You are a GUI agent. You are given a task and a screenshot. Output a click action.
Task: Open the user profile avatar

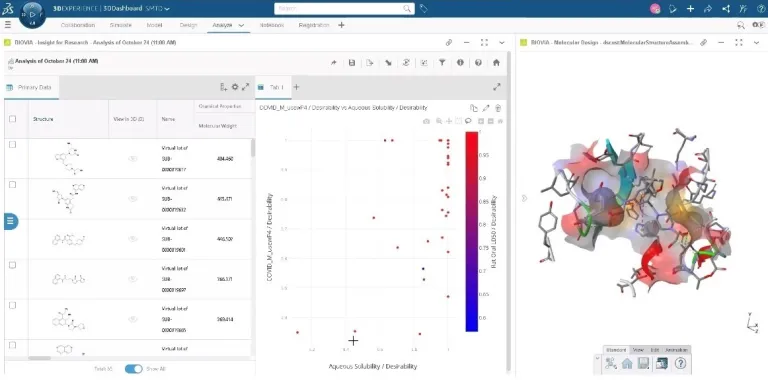point(655,8)
